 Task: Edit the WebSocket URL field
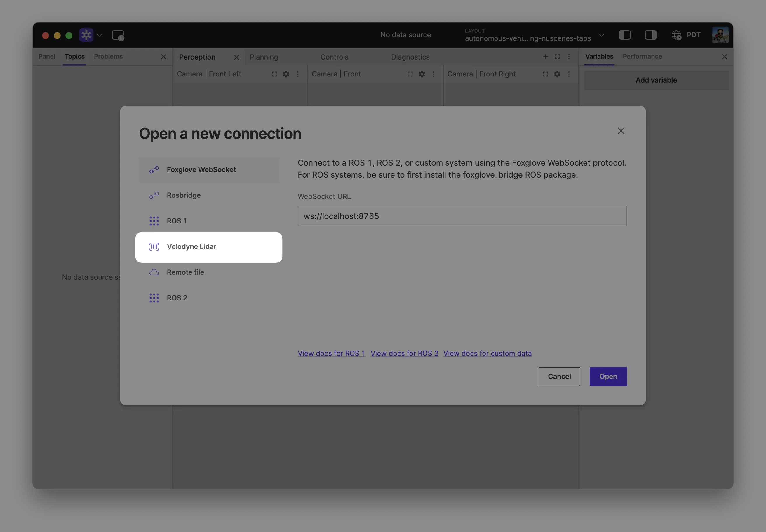pyautogui.click(x=462, y=216)
